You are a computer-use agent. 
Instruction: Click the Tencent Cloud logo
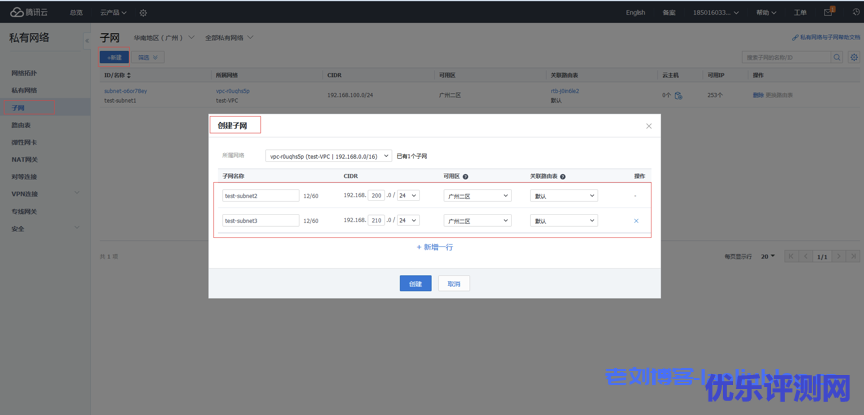coord(30,12)
